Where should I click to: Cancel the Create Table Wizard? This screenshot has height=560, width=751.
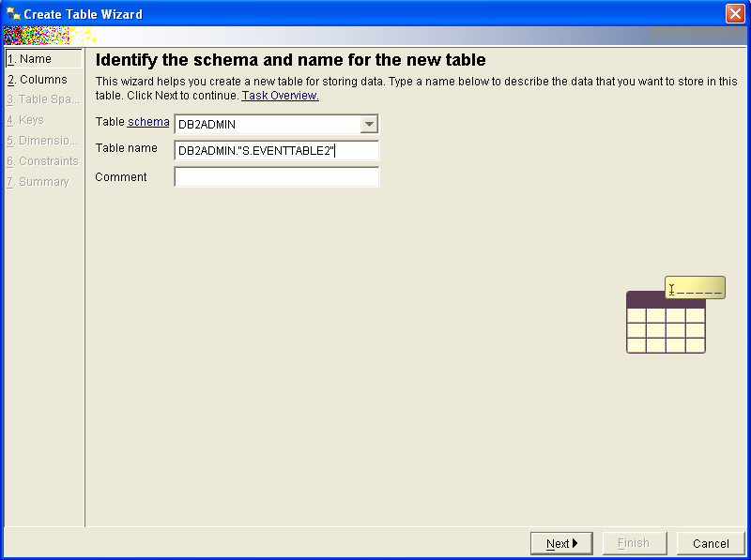711,544
